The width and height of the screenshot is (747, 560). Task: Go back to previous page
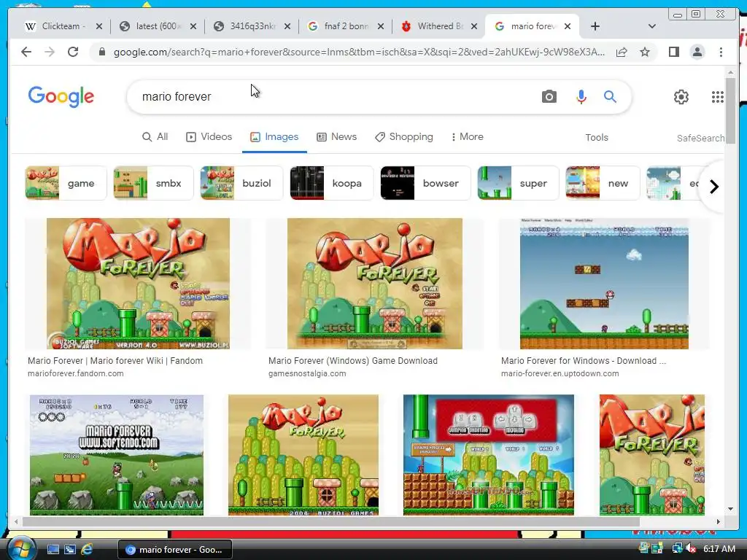coord(26,52)
